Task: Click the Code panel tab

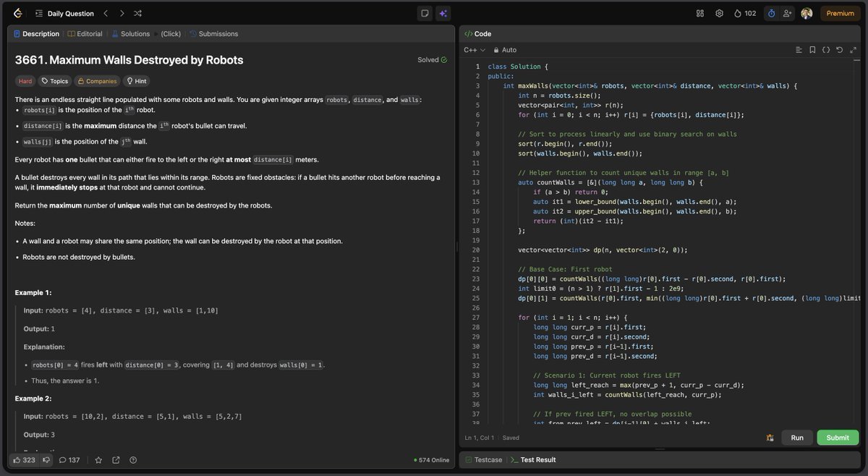Action: point(478,34)
